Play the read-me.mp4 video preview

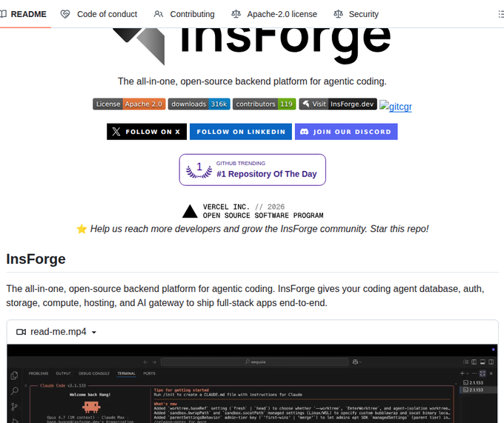[x=252, y=384]
